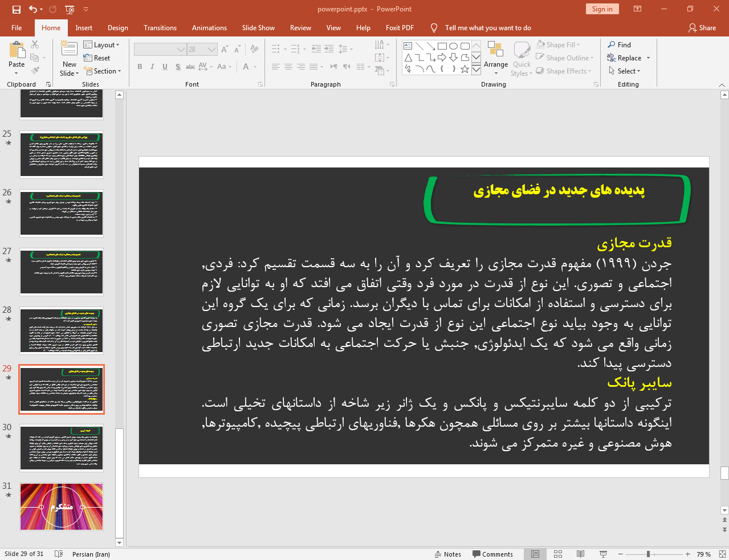Select slide 31 thumbnail
Image resolution: width=729 pixels, height=560 pixels.
click(62, 506)
